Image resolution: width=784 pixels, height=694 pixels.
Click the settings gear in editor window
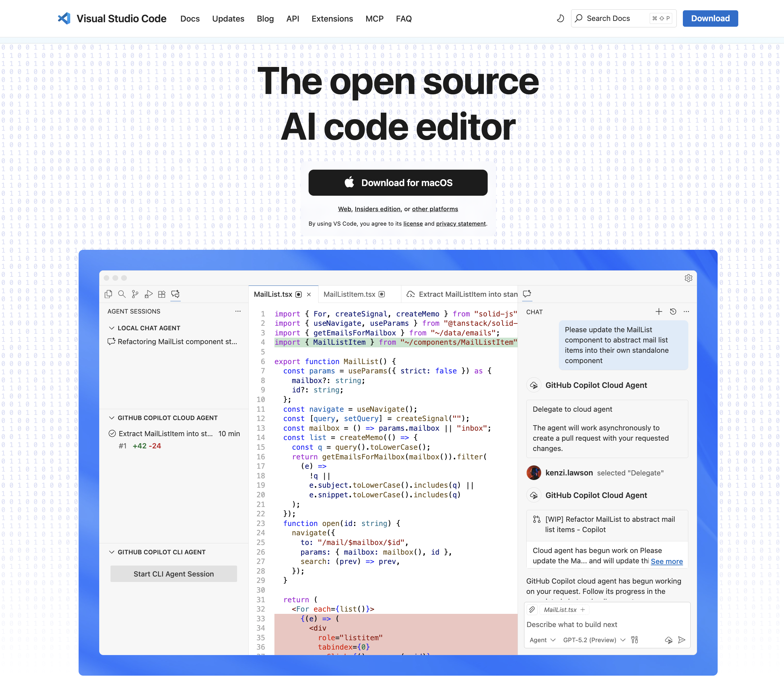pos(688,278)
